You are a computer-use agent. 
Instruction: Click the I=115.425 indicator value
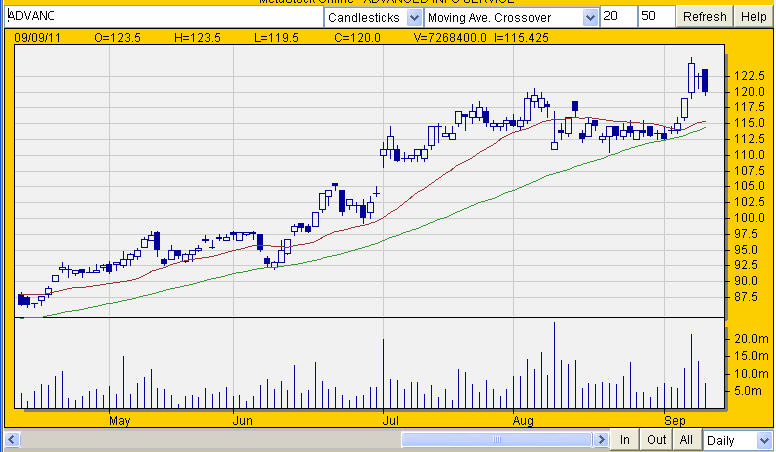pos(521,38)
